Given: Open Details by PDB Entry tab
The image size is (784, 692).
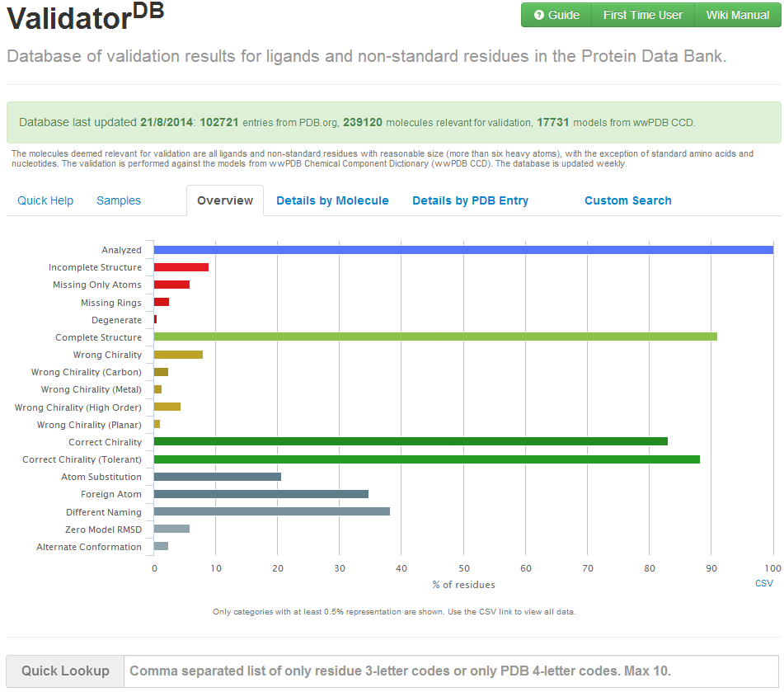Looking at the screenshot, I should (x=470, y=200).
